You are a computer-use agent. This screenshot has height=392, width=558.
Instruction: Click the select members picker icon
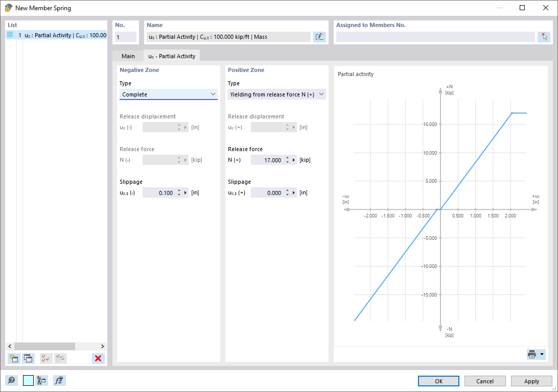[544, 37]
